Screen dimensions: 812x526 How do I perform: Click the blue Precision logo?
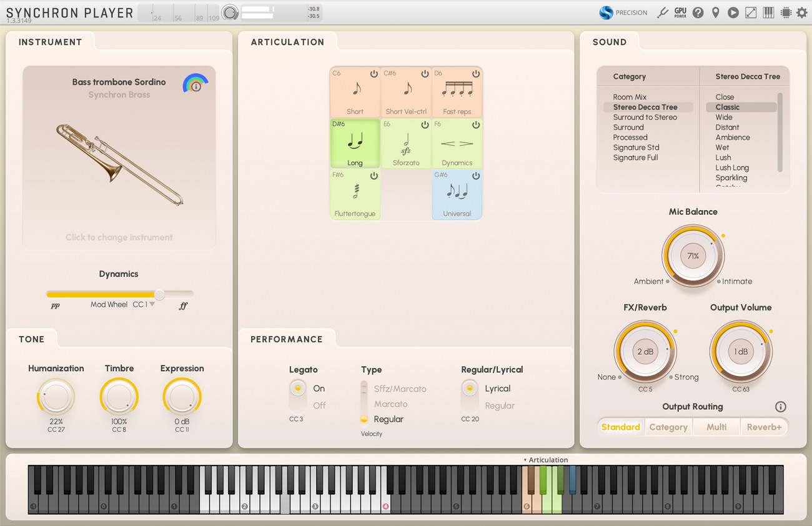[606, 12]
